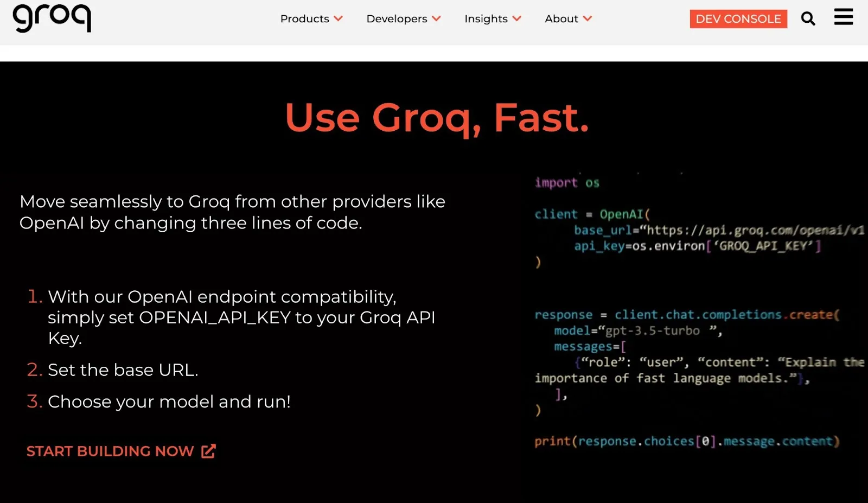Click the api_key=os.environ code line
Screen dimensions: 868x503
tap(698, 246)
